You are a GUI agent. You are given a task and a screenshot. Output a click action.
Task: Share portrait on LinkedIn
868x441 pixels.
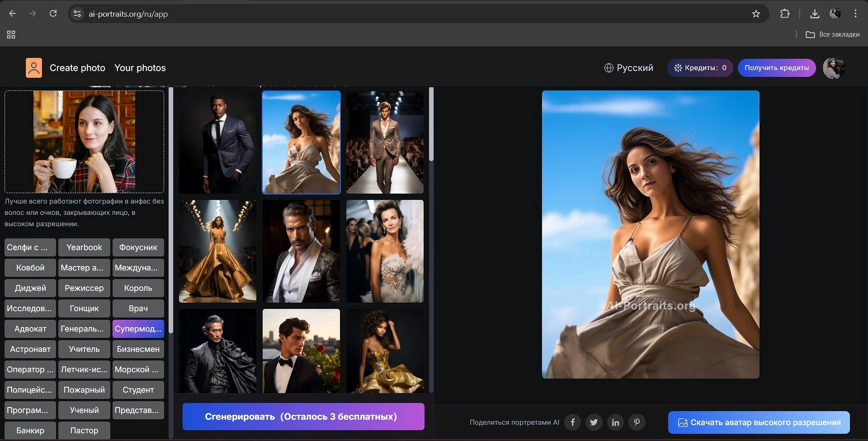(x=615, y=422)
